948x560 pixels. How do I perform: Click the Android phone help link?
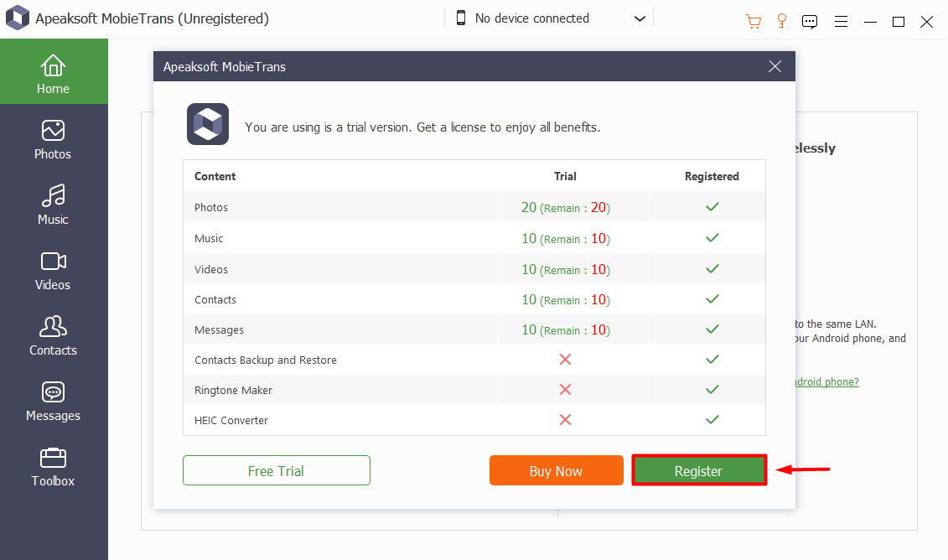click(x=826, y=382)
